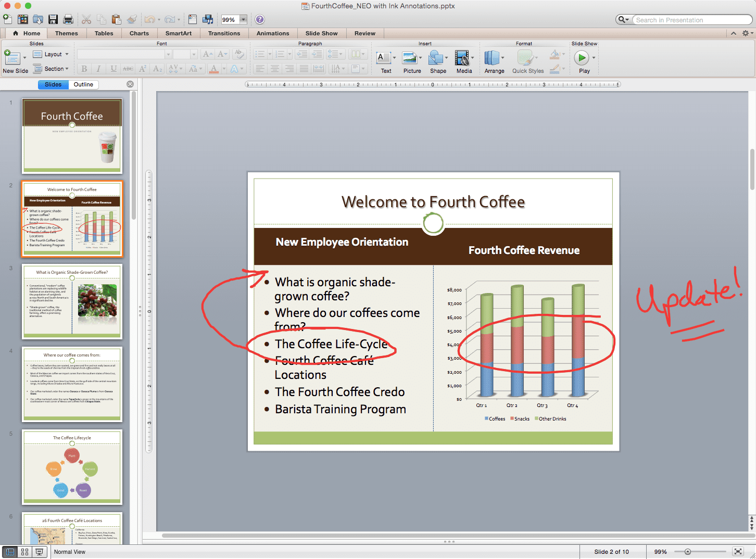This screenshot has width=756, height=559.
Task: Click the New Presentation icon in the toolbar
Action: click(7, 19)
